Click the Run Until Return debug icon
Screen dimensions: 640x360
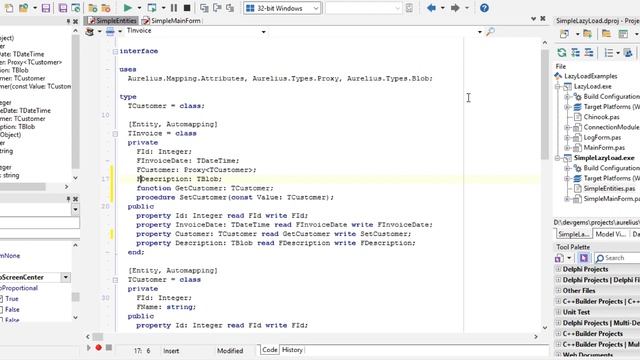(x=230, y=8)
